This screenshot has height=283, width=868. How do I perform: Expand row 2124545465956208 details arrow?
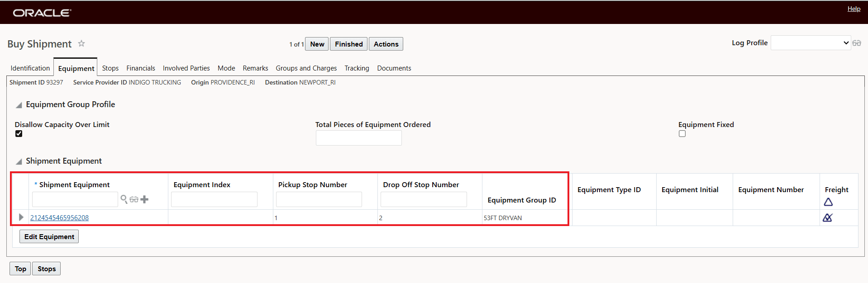21,217
